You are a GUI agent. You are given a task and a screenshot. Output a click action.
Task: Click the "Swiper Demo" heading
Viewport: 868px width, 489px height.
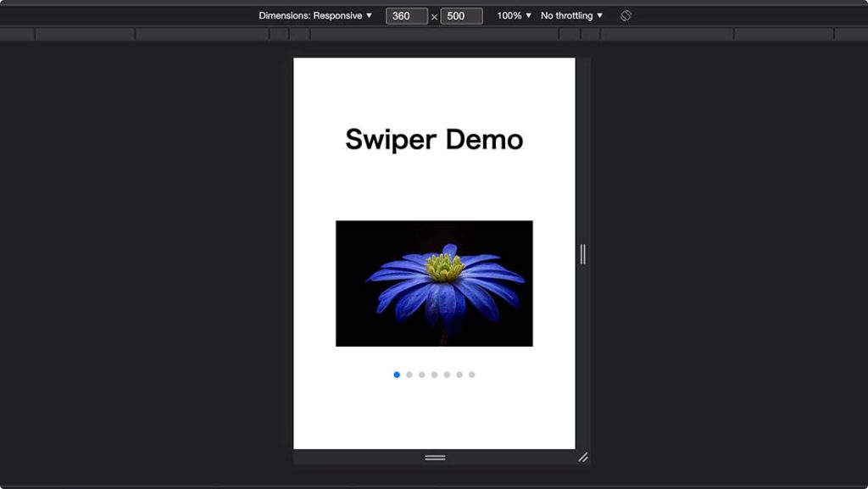(x=434, y=139)
